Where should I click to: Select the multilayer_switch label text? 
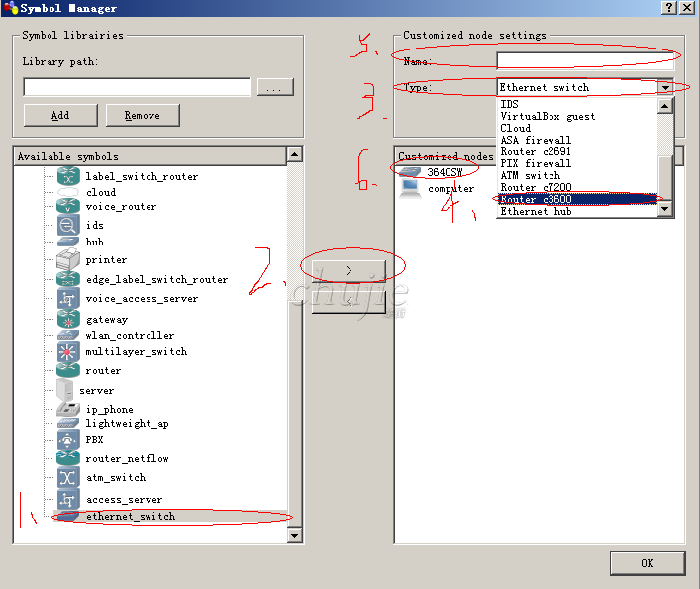click(x=137, y=351)
